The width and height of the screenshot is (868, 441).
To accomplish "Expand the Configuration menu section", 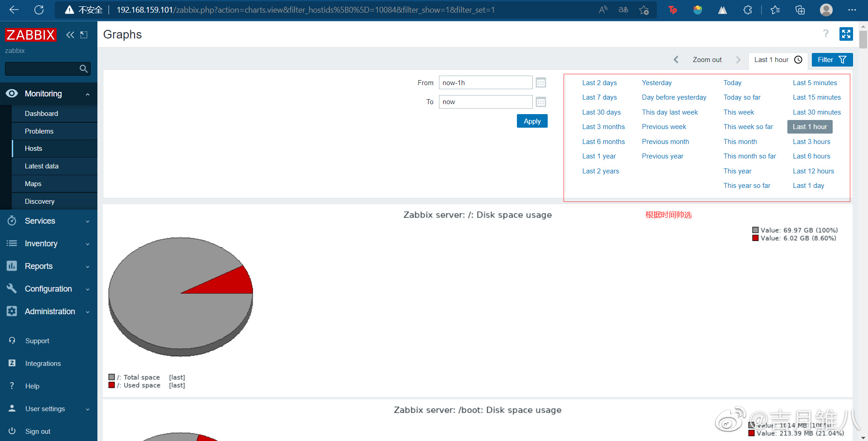I will tap(87, 289).
